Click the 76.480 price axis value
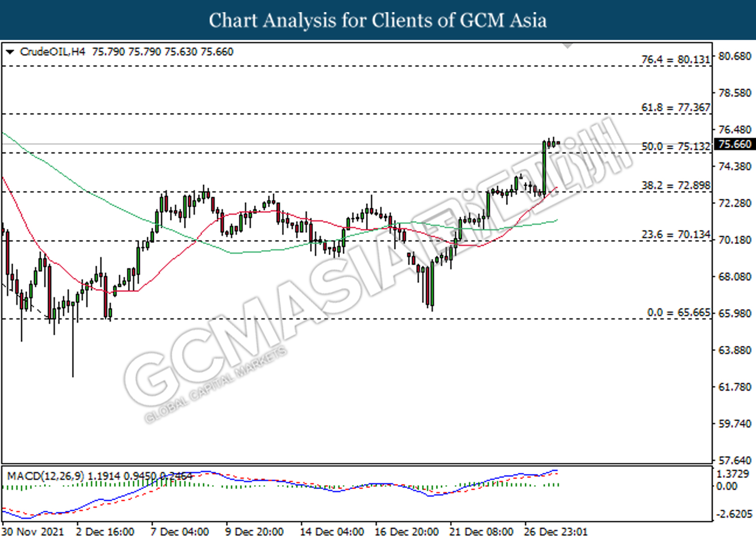756x540 pixels. coord(735,130)
